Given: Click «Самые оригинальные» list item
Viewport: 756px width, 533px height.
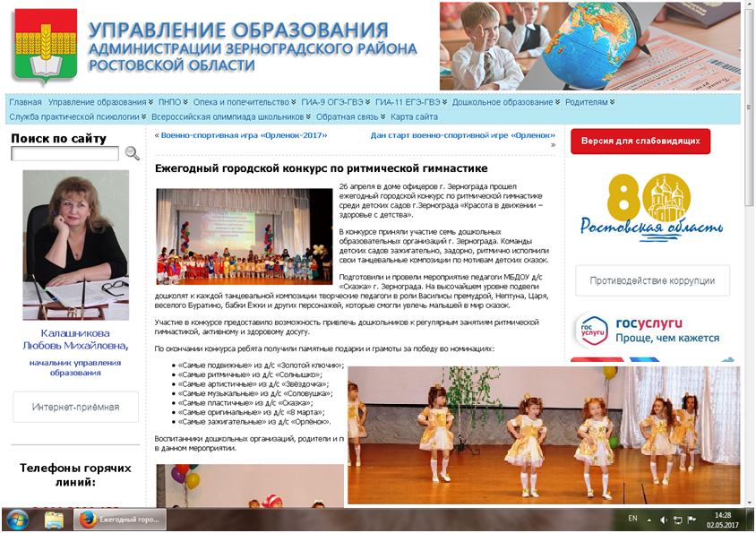Looking at the screenshot, I should [251, 412].
